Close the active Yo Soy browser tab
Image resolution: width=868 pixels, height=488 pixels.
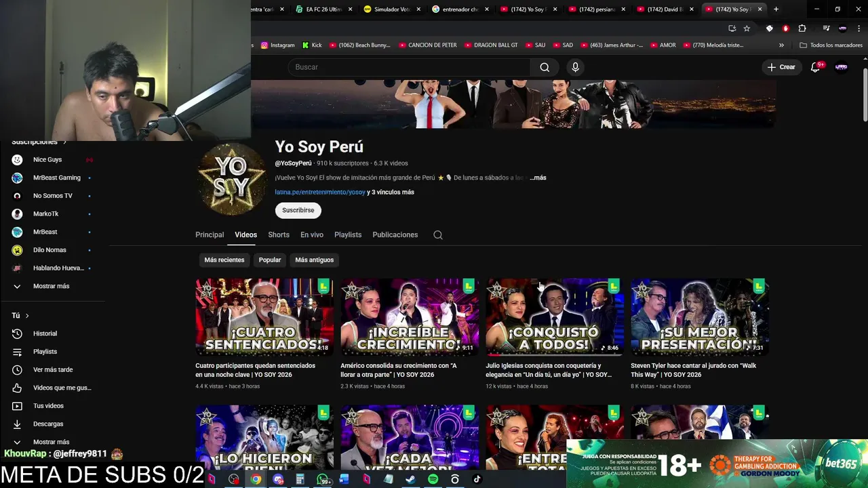pyautogui.click(x=759, y=9)
